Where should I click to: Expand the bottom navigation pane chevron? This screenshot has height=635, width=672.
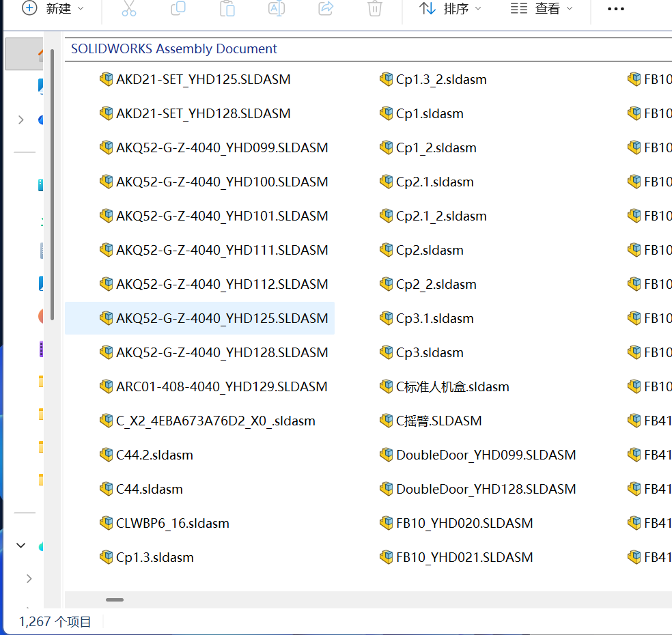(29, 579)
